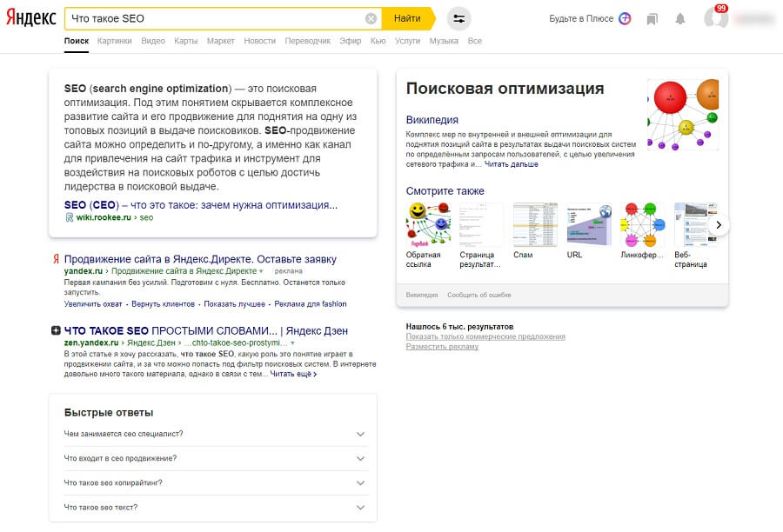Viewport: 783px width, 532px height.
Task: Click the Yandex Plus icon
Action: tap(625, 18)
